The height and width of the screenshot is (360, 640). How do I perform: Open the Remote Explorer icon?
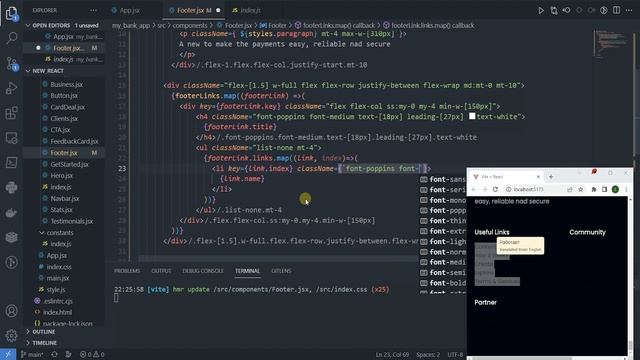point(11,138)
